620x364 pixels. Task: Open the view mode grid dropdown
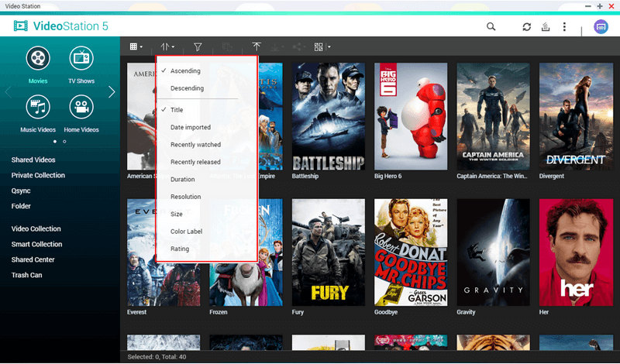pos(136,46)
